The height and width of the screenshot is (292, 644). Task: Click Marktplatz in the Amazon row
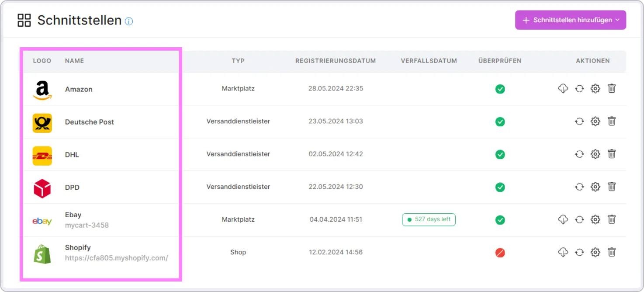(x=238, y=88)
